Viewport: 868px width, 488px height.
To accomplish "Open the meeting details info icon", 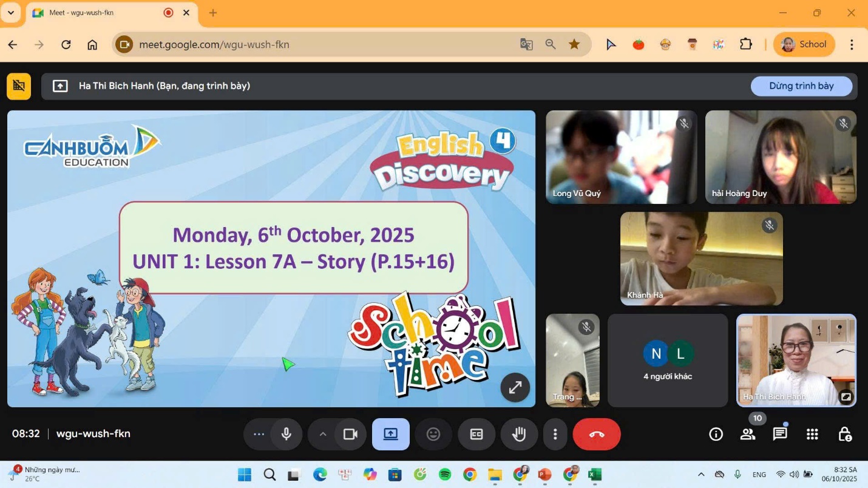I will click(x=716, y=434).
